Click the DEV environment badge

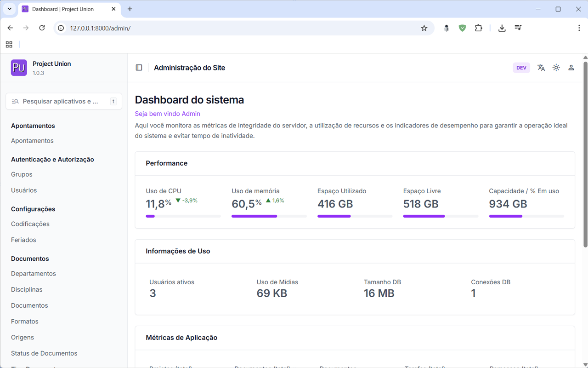click(x=521, y=68)
